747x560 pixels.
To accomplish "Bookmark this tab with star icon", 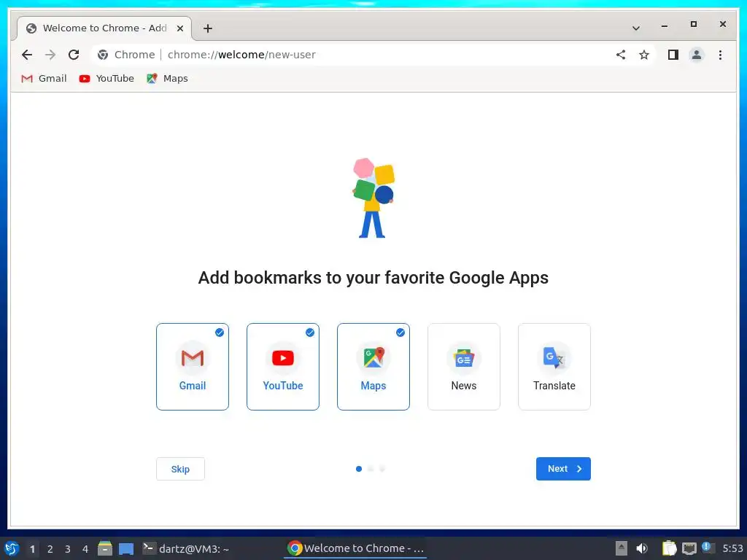I will [644, 55].
